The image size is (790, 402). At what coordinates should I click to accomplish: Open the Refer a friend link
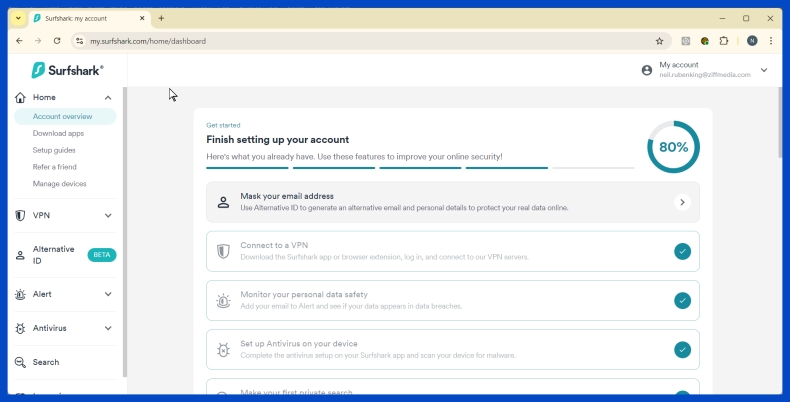pos(54,167)
